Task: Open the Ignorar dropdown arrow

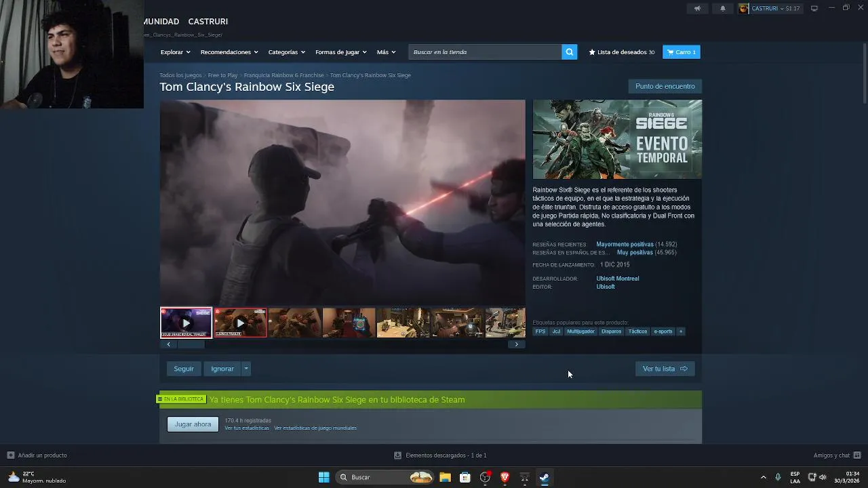Action: pyautogui.click(x=246, y=369)
